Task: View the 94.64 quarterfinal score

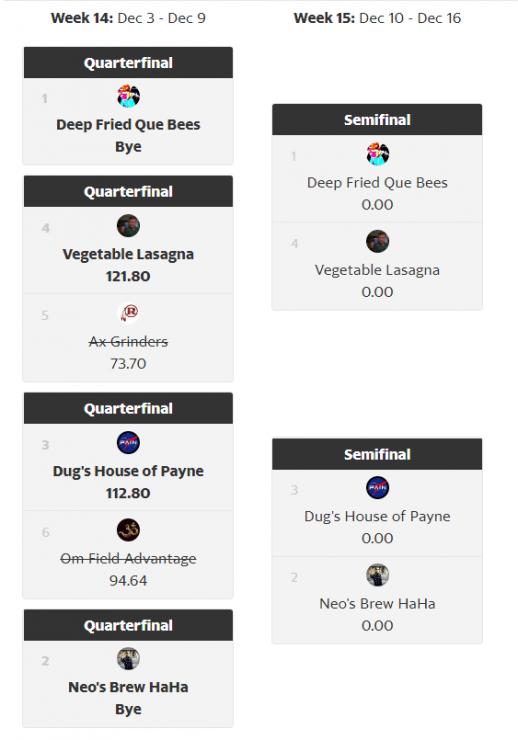Action: tap(128, 580)
